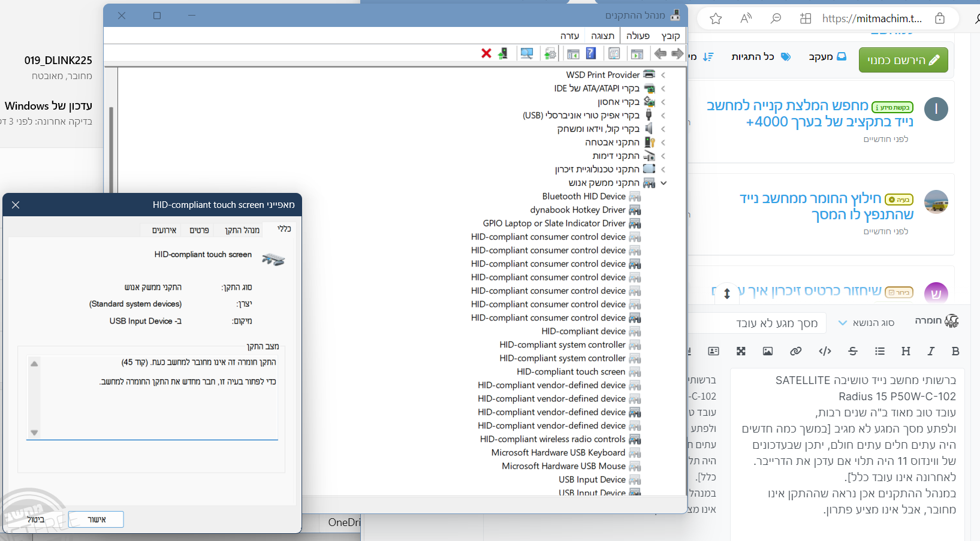Viewport: 980px width, 541px height.
Task: Open the חילוץ החומר ממחשב נייד thread link
Action: 827,206
